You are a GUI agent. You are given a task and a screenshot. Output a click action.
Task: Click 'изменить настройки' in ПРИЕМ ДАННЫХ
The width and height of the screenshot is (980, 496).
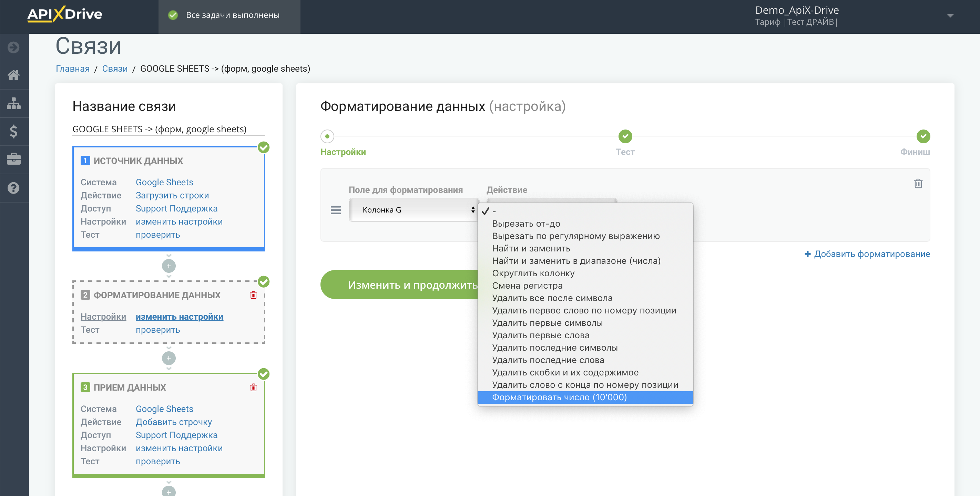click(x=179, y=448)
